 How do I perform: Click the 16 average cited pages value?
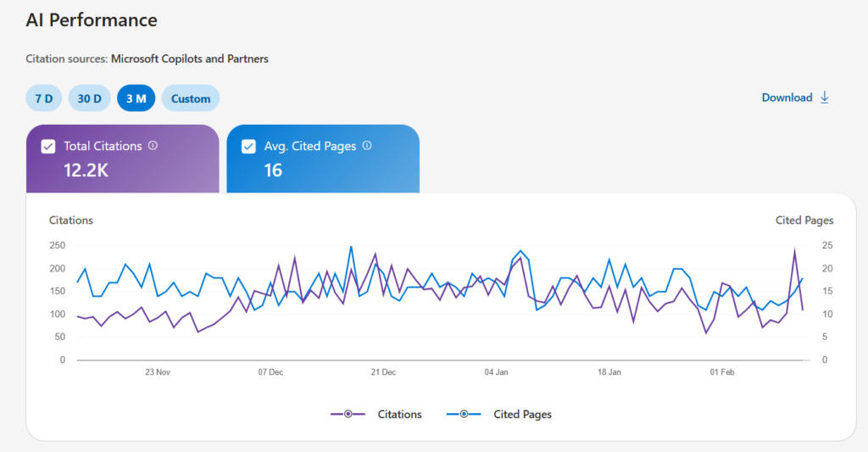click(x=273, y=170)
